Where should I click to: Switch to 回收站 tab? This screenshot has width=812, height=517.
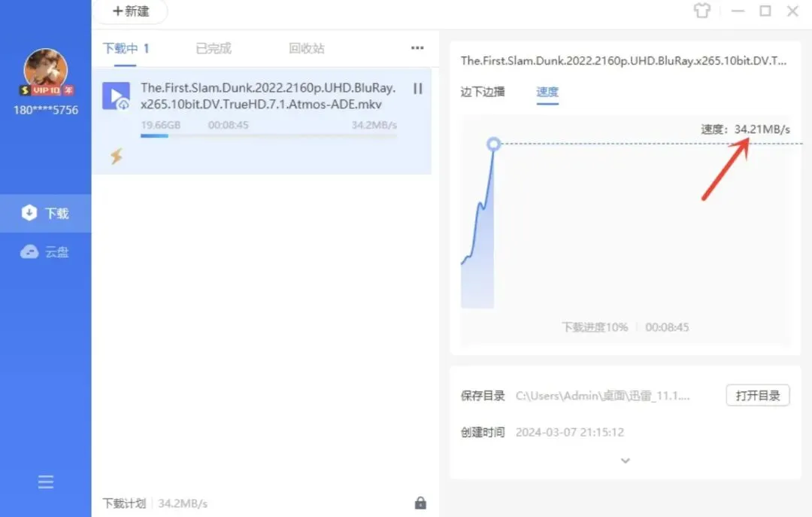[x=307, y=49]
